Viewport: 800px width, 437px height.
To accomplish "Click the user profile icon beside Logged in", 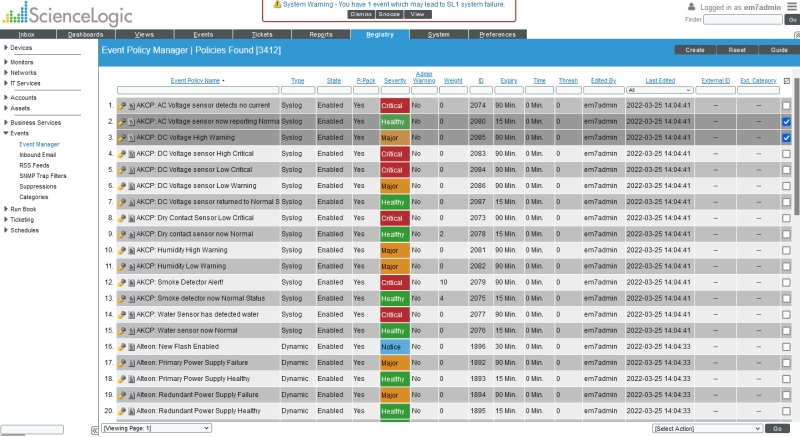I will 691,7.
